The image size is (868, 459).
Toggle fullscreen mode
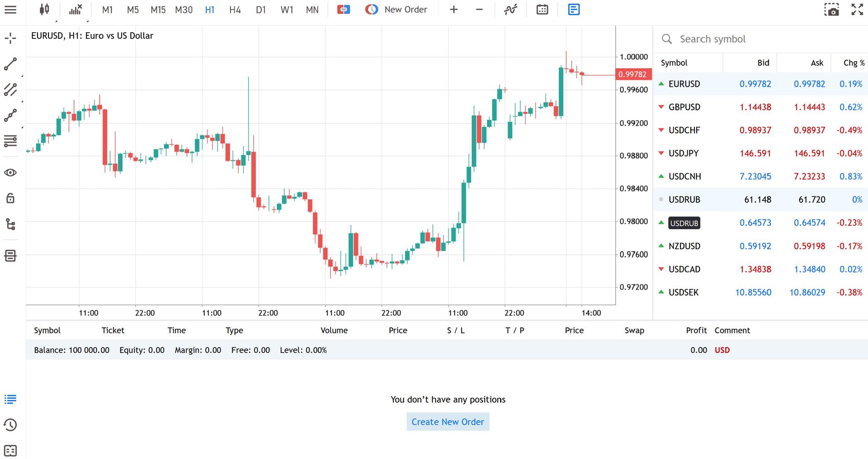[x=857, y=9]
